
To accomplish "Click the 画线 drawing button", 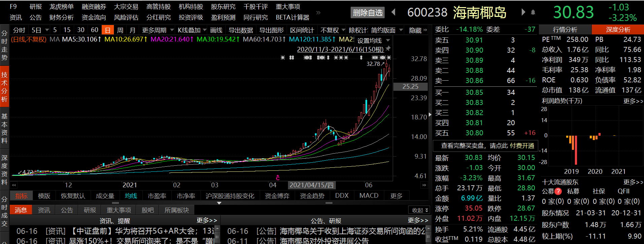I will pos(216,30).
